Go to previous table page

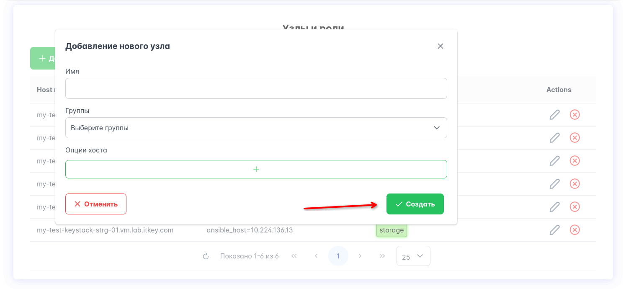point(316,256)
